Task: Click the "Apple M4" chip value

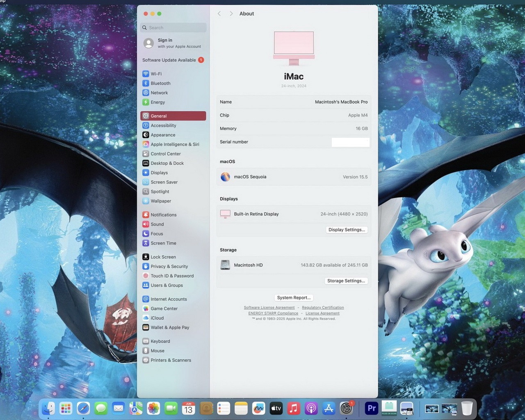Action: click(x=358, y=115)
